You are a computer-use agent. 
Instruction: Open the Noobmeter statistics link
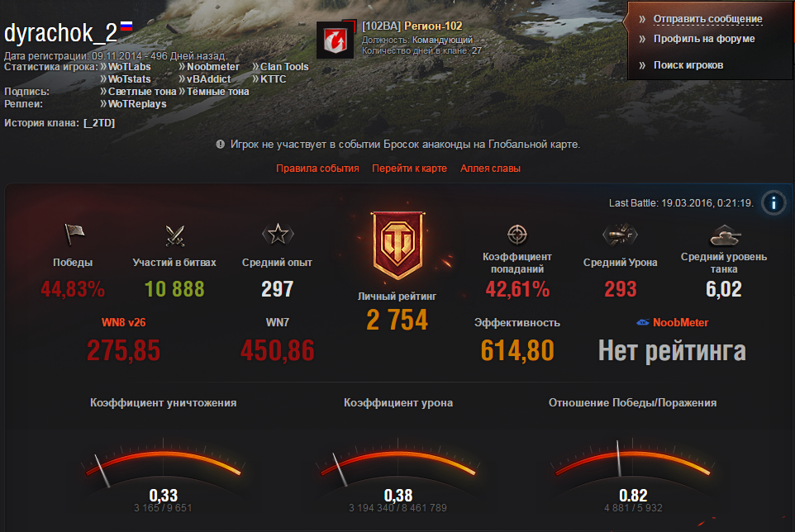[213, 67]
